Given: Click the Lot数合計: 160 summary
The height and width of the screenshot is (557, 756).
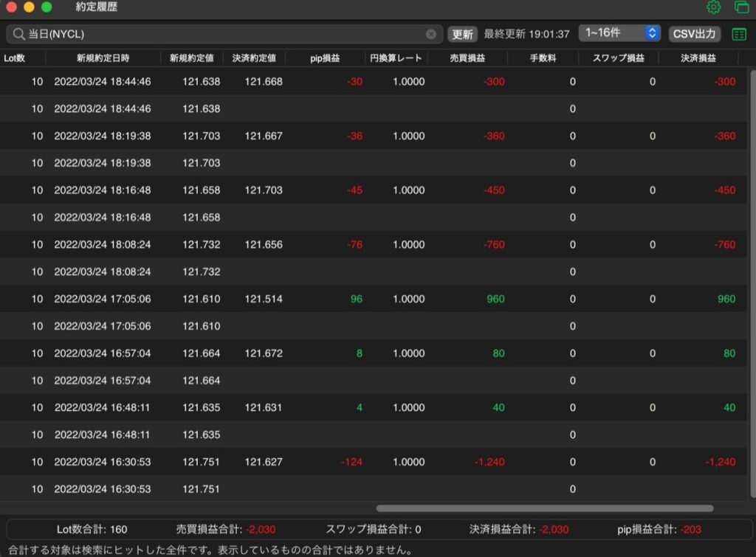Looking at the screenshot, I should [92, 530].
